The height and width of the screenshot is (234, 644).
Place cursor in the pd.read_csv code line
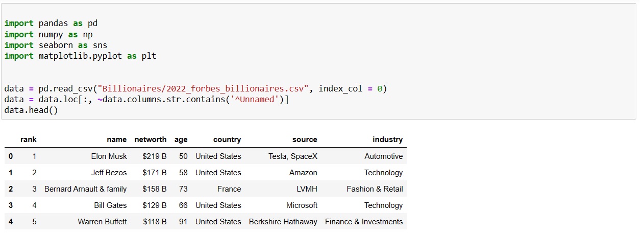pyautogui.click(x=195, y=89)
